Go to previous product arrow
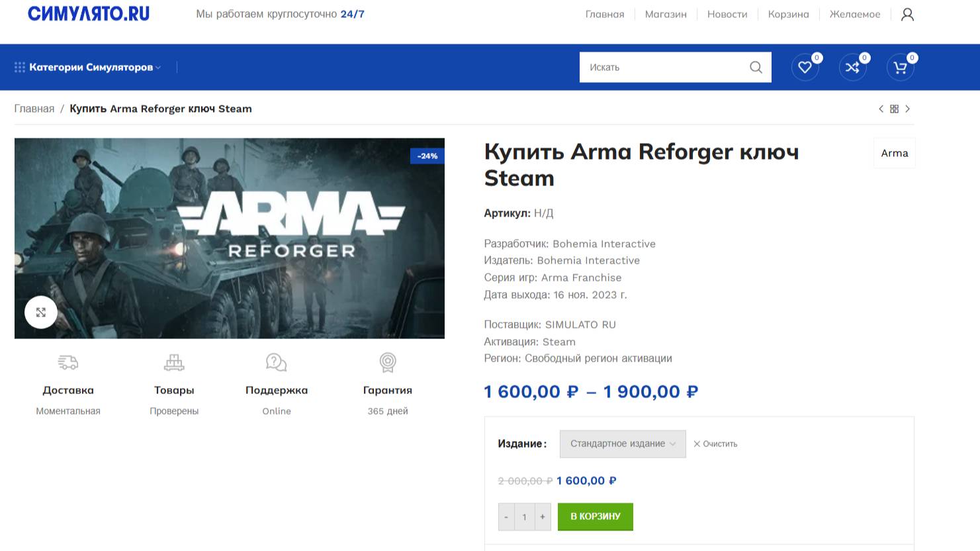The width and height of the screenshot is (980, 551). 881,109
